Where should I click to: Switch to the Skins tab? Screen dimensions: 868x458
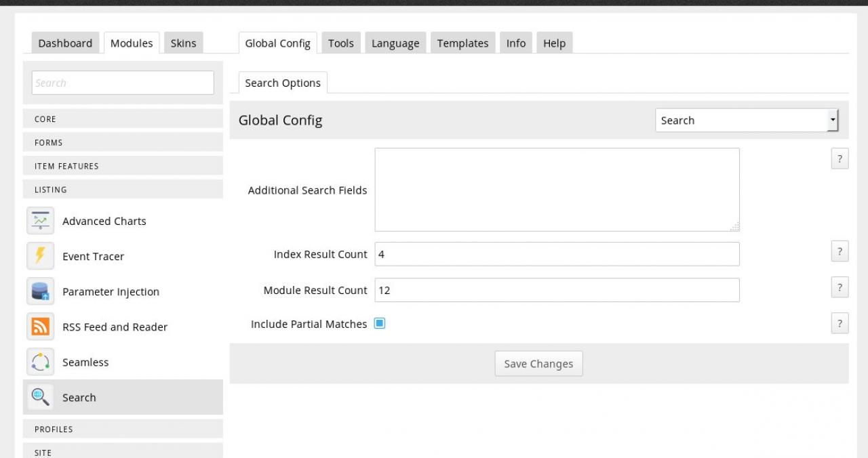coord(183,43)
